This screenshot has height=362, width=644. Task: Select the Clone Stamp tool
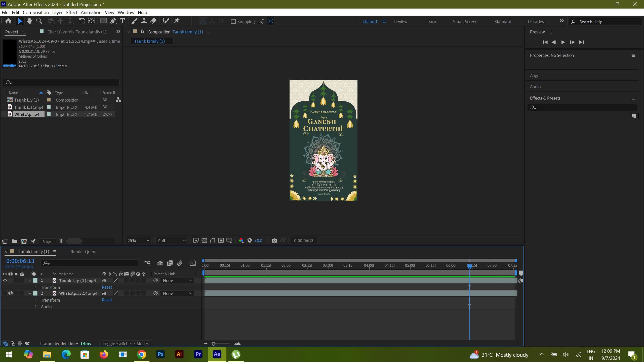144,21
